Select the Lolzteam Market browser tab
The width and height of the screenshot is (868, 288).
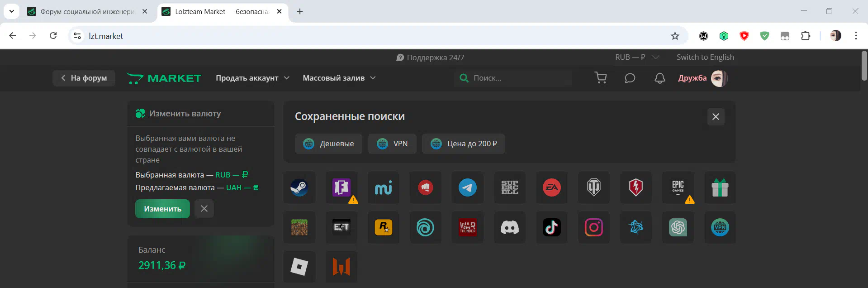[222, 12]
